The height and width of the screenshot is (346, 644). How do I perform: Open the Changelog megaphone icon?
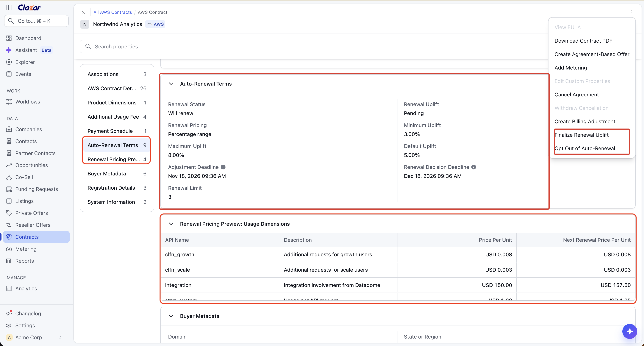pos(9,313)
